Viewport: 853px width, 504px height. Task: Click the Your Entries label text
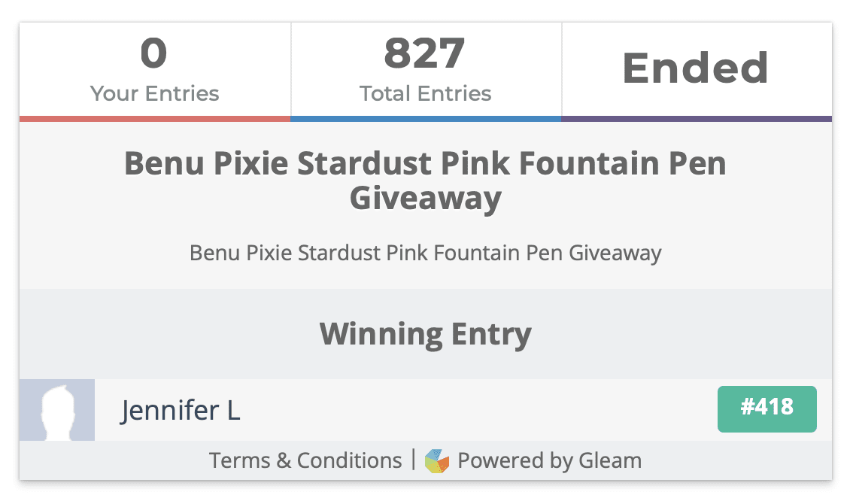154,93
